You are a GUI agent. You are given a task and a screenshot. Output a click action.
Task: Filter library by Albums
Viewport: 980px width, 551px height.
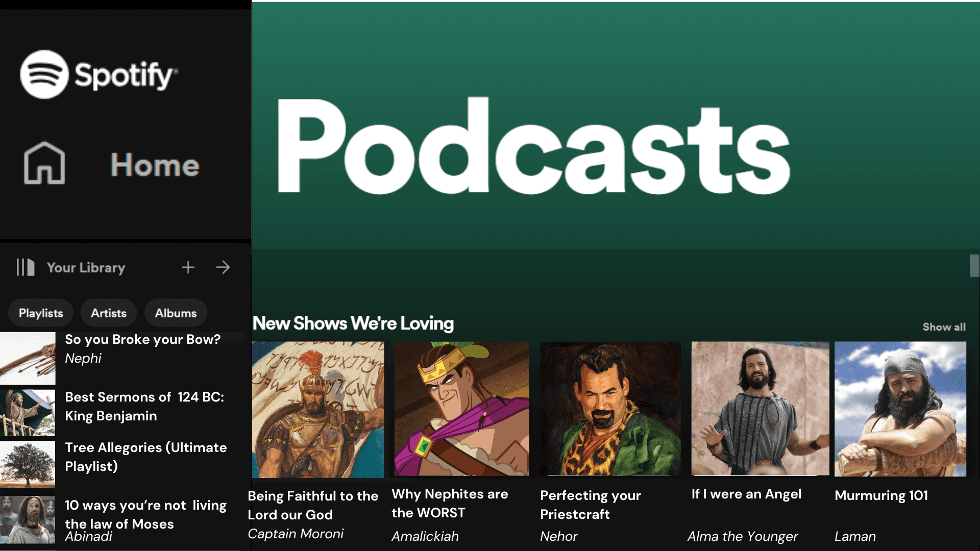click(x=176, y=313)
